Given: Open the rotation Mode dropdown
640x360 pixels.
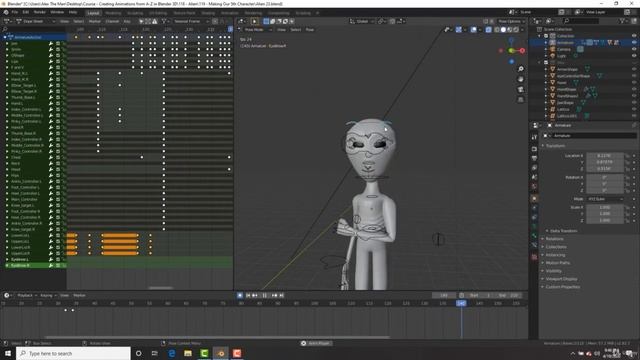Looking at the screenshot, I should (606, 199).
